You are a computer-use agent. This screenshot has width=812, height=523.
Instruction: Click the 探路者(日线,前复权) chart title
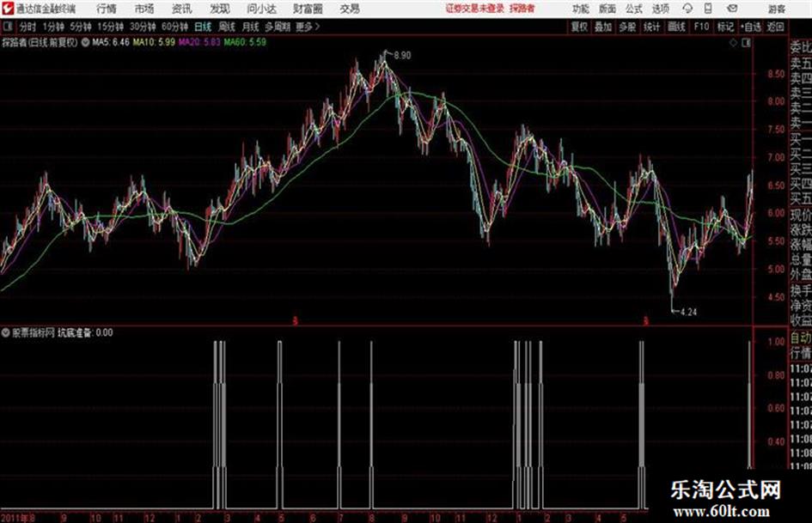coord(40,42)
